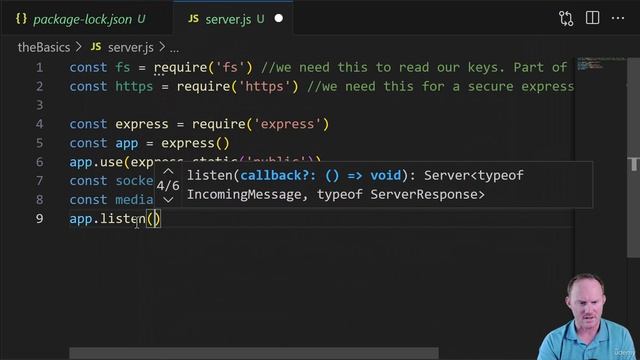Click the instructor webcam thumbnail
The width and height of the screenshot is (640, 360).
click(588, 316)
